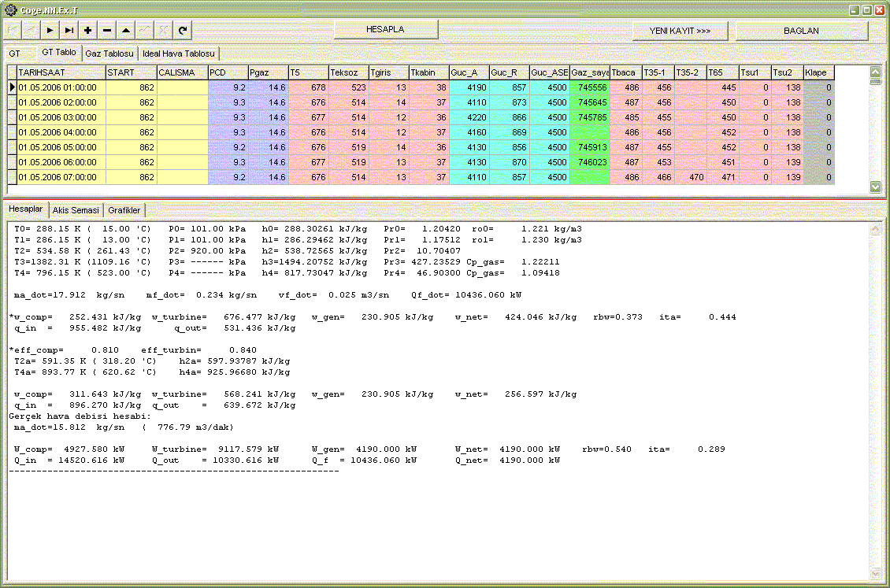Switch to the Akis Semasi tab
The image size is (890, 588).
coord(76,211)
